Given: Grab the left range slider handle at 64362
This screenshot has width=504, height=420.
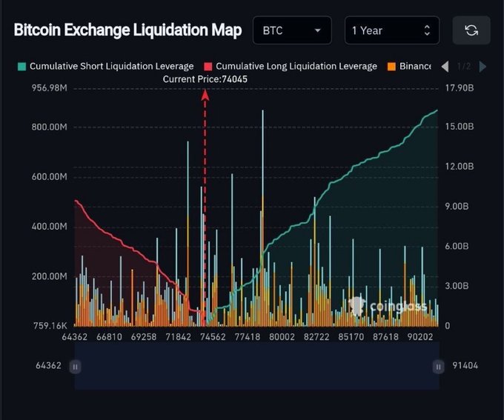Looking at the screenshot, I should point(75,367).
